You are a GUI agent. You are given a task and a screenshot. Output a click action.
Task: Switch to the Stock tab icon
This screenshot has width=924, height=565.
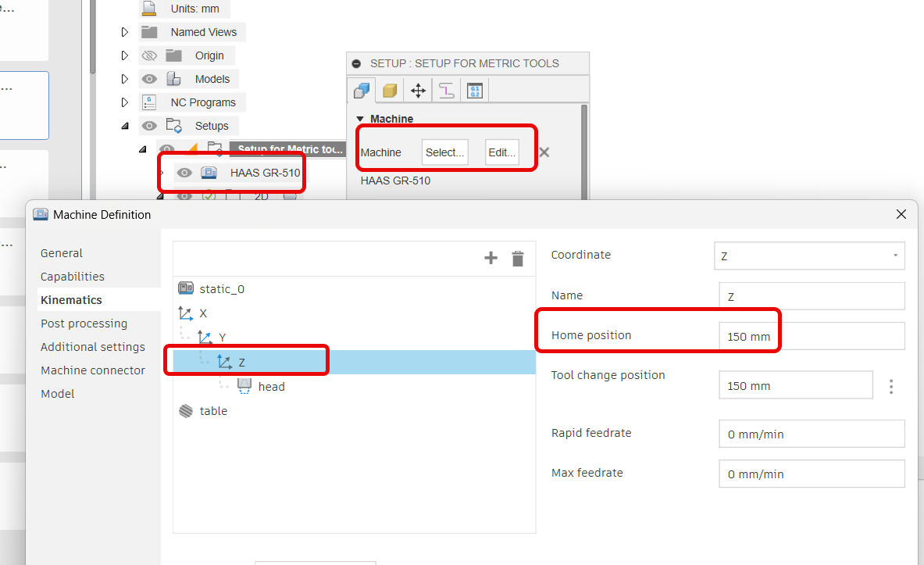coord(390,90)
